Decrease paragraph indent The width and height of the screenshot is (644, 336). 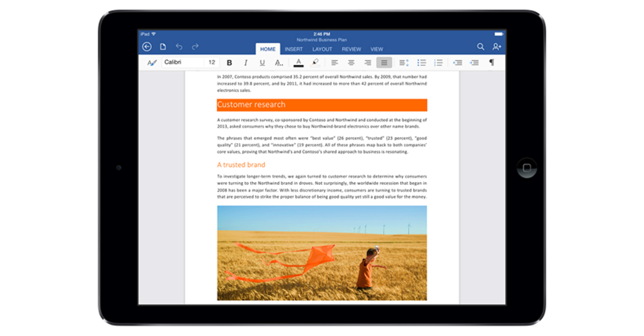(x=458, y=63)
